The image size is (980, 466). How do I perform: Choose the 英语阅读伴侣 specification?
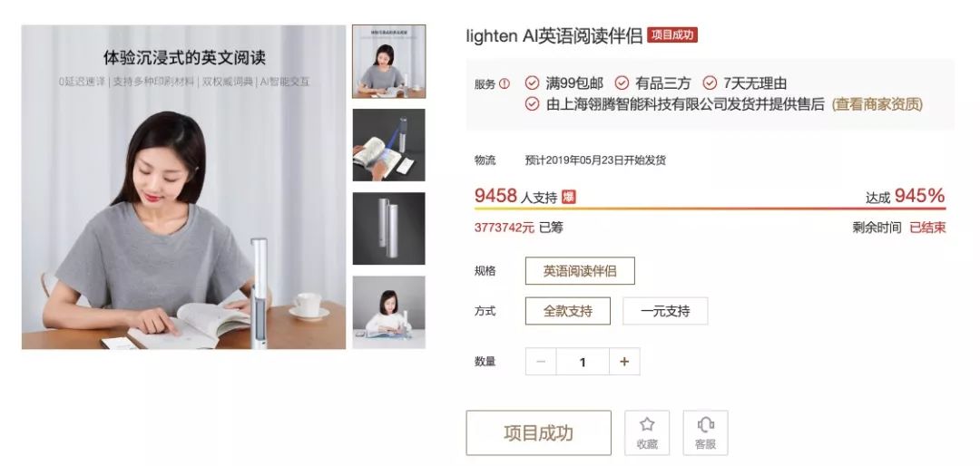coord(580,271)
